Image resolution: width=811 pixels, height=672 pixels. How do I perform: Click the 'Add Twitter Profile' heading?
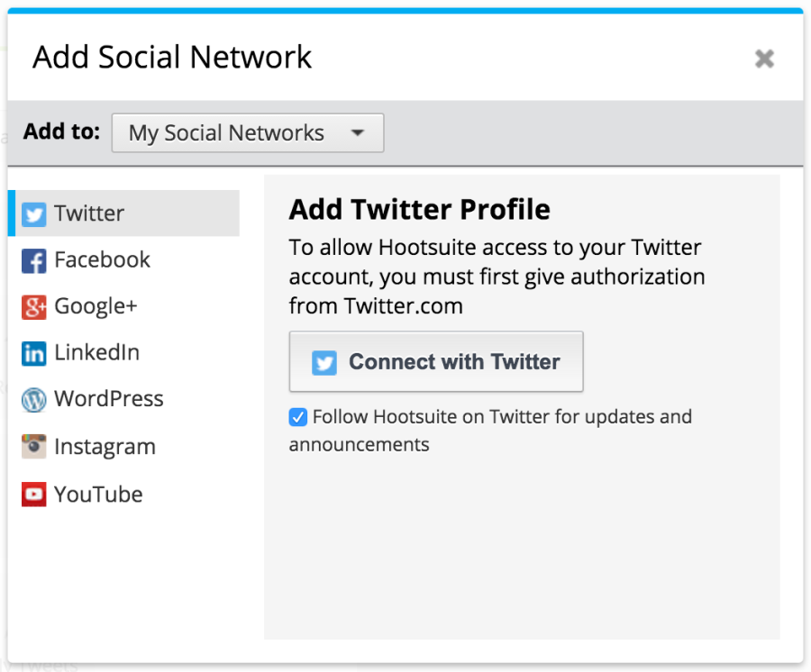419,209
